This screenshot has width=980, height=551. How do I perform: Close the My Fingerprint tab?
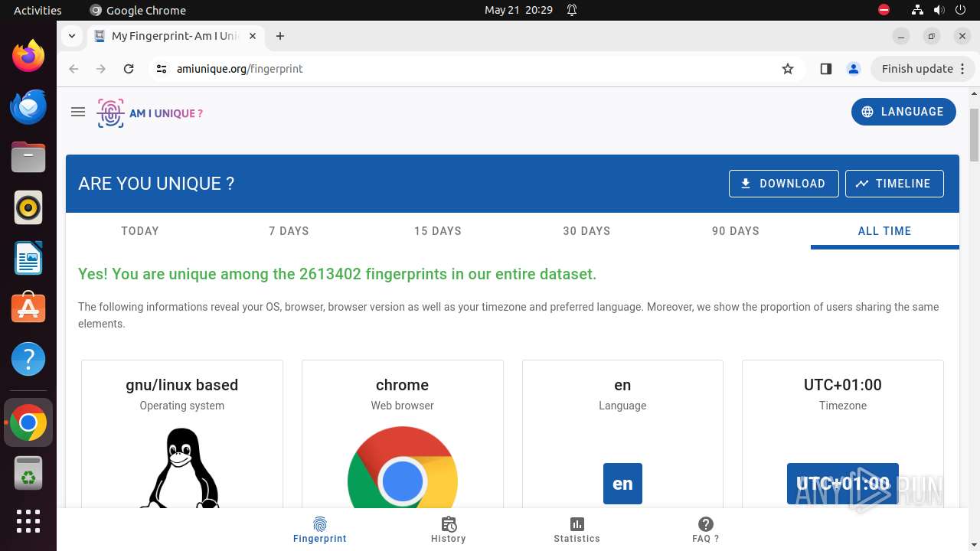253,36
